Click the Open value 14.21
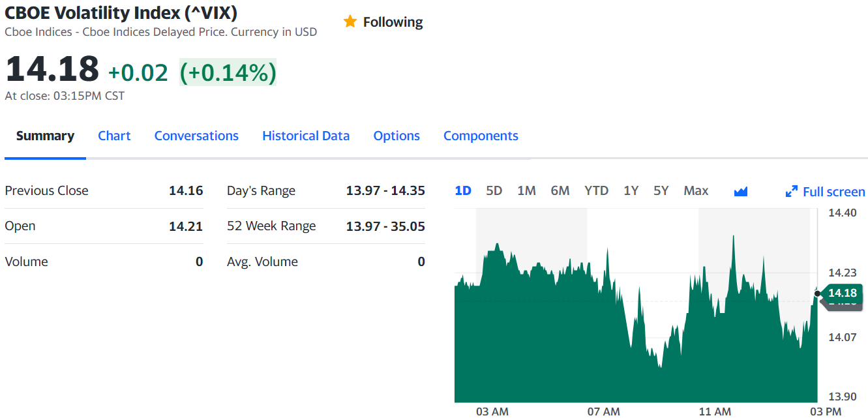Screen dimensions: 868x420 point(186,226)
